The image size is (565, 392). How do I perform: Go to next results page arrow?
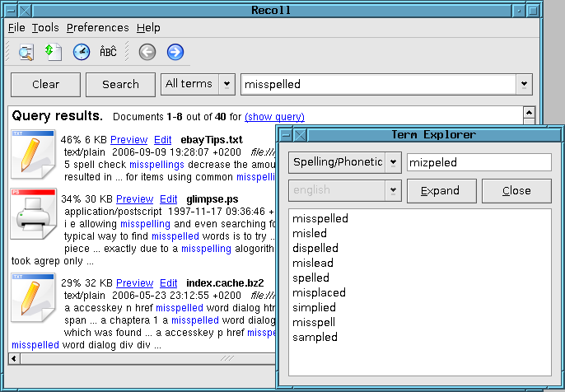click(x=175, y=53)
